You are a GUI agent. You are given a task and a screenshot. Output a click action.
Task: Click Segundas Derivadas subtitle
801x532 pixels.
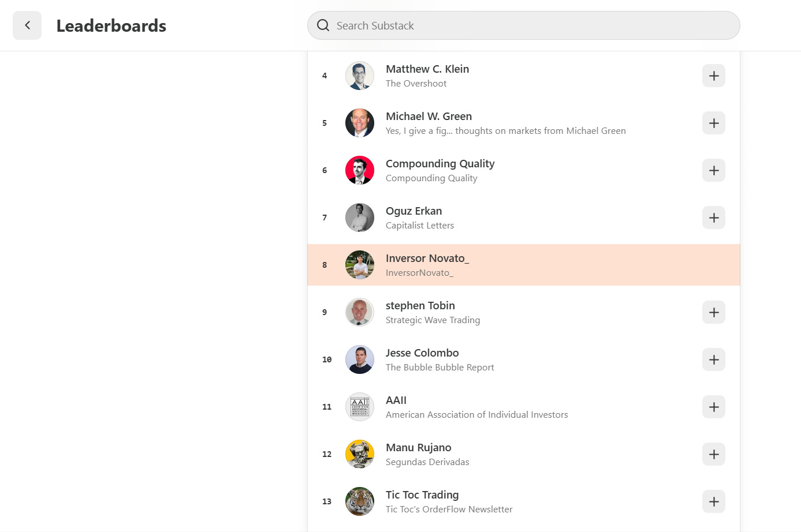tap(427, 462)
